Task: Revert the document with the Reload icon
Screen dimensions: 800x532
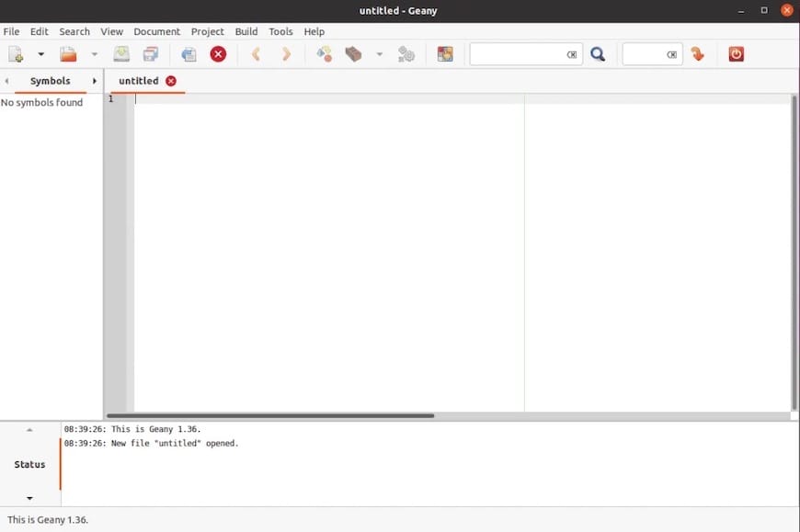Action: click(x=188, y=53)
